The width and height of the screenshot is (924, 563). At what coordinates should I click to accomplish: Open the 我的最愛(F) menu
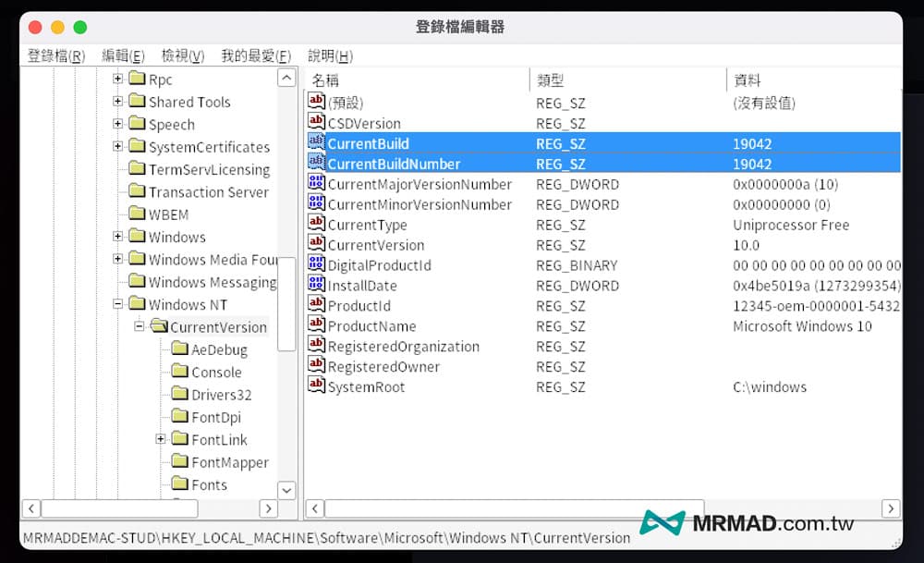coord(255,56)
